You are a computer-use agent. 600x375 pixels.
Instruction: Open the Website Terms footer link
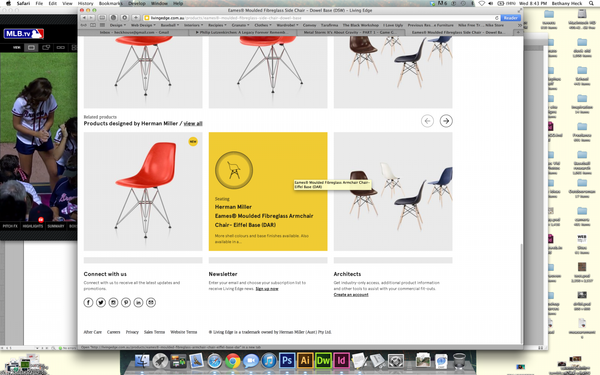[184, 332]
